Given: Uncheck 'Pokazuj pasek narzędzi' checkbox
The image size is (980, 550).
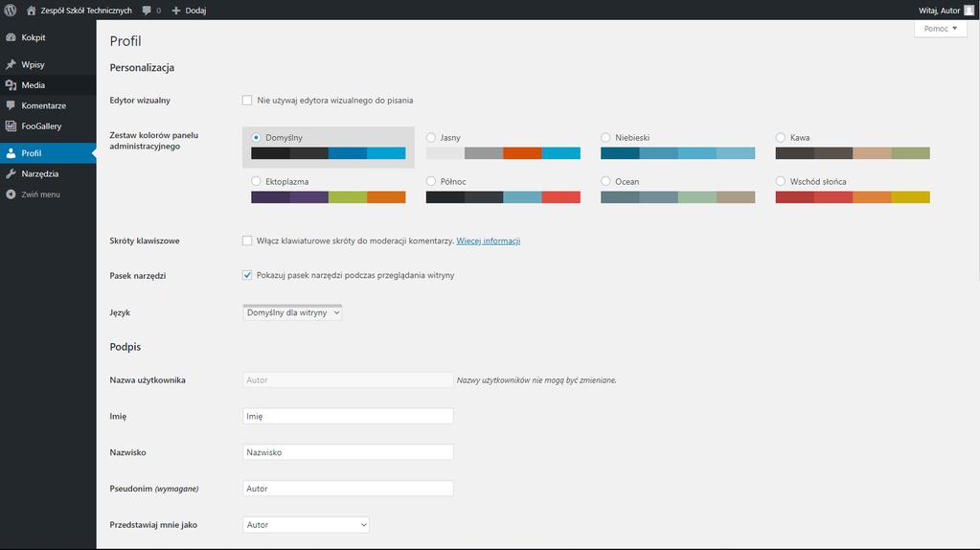Looking at the screenshot, I should pyautogui.click(x=247, y=275).
